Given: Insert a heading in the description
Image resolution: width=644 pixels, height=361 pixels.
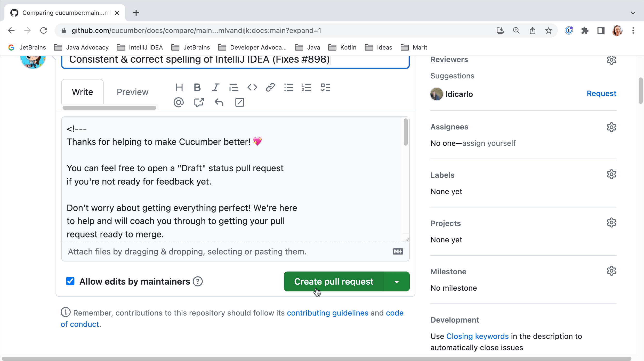Looking at the screenshot, I should pyautogui.click(x=179, y=87).
